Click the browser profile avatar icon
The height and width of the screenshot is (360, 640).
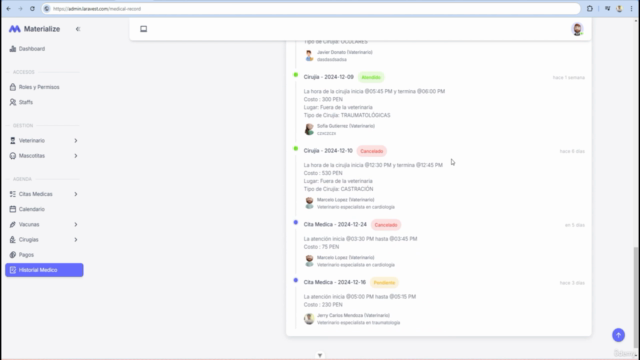tap(619, 9)
